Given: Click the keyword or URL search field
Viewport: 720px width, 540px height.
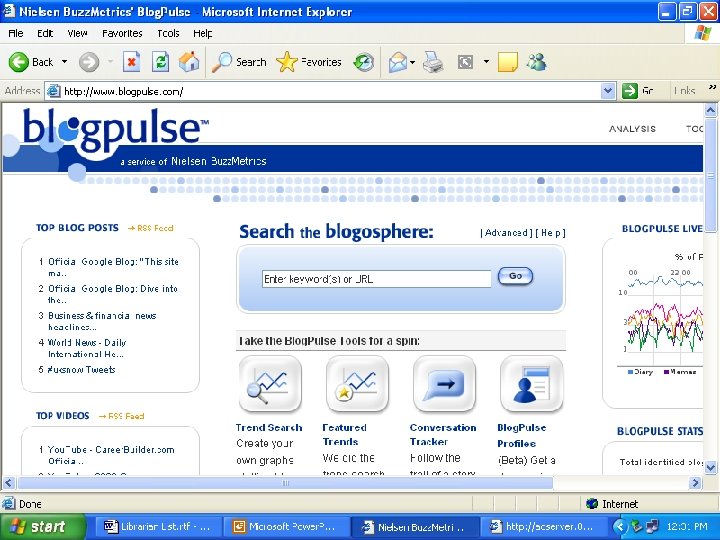Looking at the screenshot, I should [377, 279].
